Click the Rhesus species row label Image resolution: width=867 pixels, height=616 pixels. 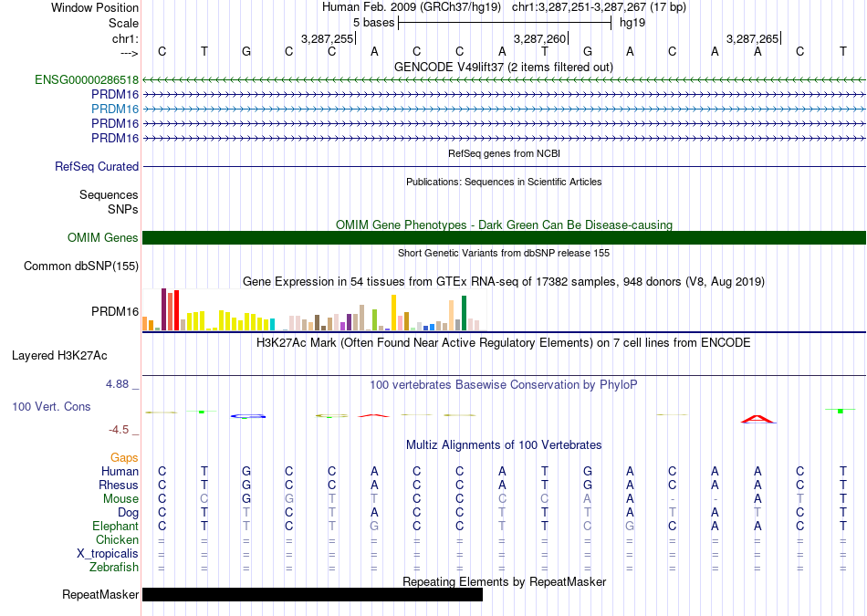(x=119, y=485)
